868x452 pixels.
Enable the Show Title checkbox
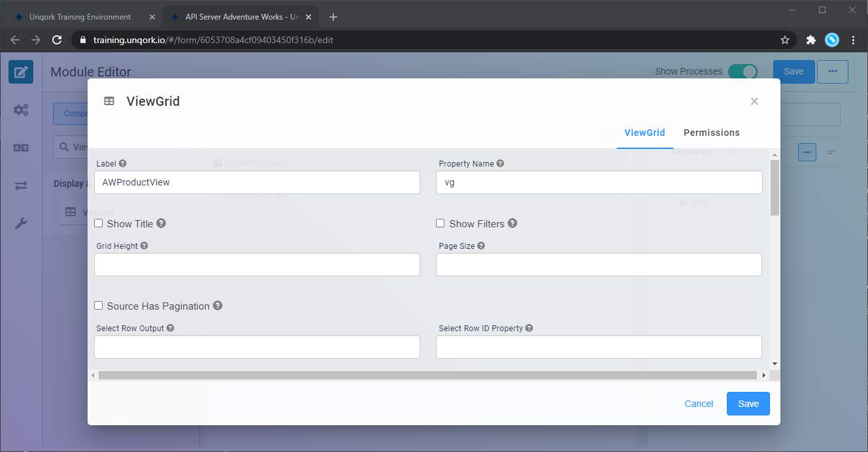pos(99,223)
